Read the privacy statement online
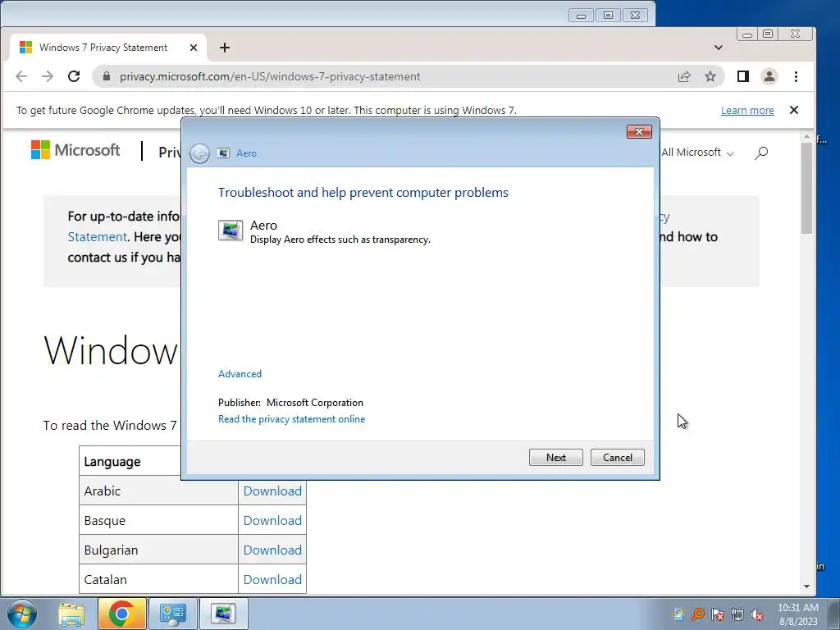Screen dimensions: 840x630 [291, 419]
